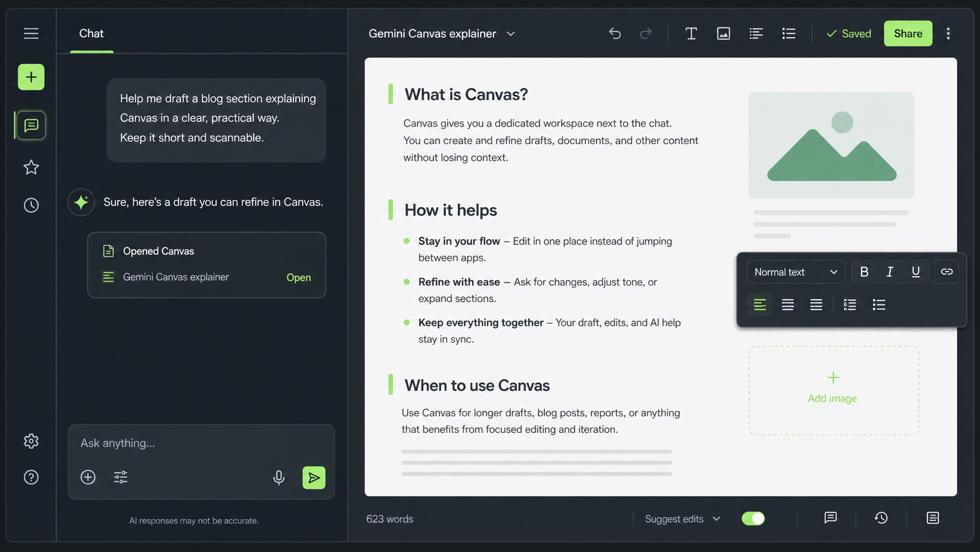Start a new chat with the green plus button
Screen dimensions: 980x552
(31, 77)
